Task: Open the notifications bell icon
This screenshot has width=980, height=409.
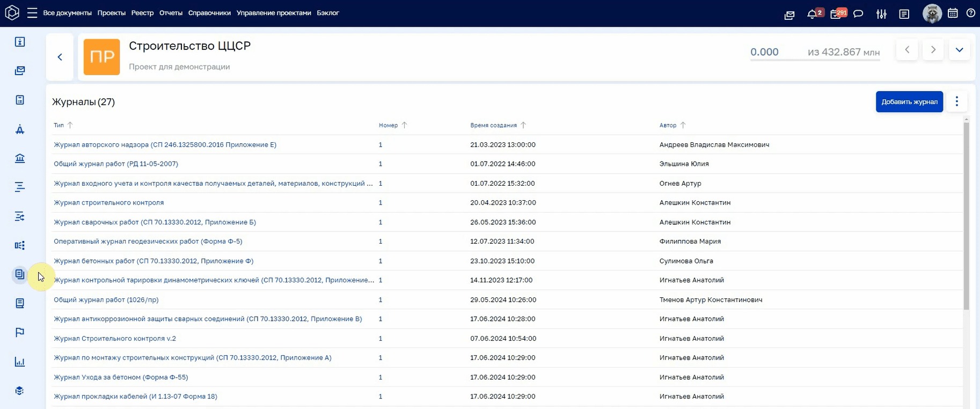Action: [x=812, y=14]
